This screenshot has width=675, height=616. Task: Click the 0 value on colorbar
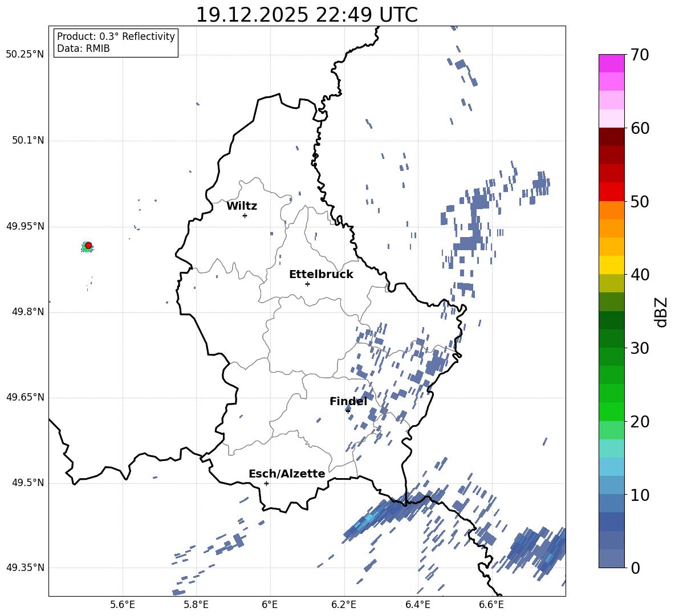pos(635,568)
